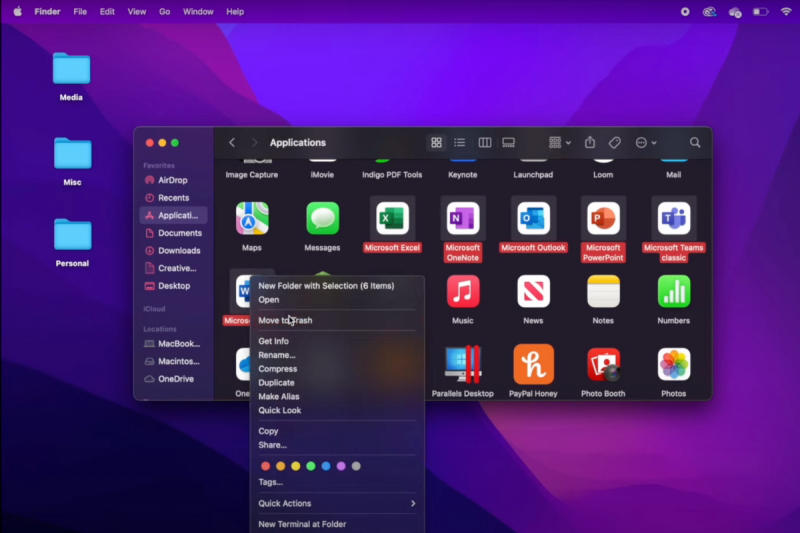Go back with the toolbar back arrow
The height and width of the screenshot is (533, 800).
tap(232, 143)
